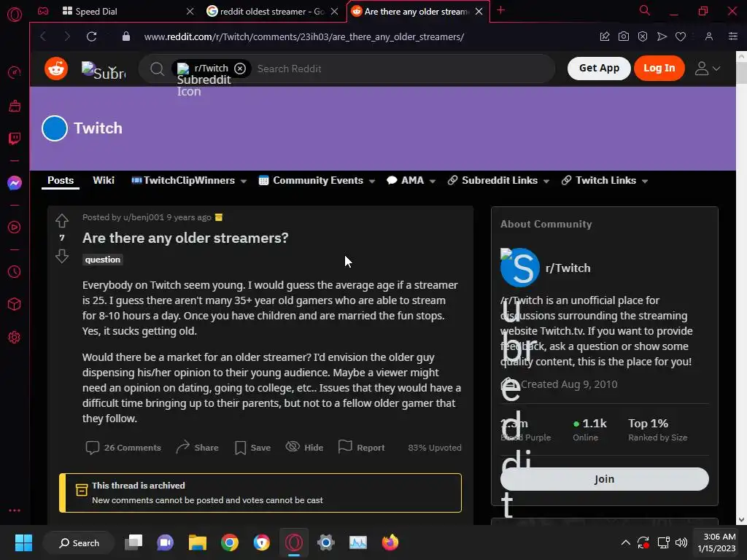Open the Twitch sidebar panel
Viewport: 747px width, 560px height.
(15, 139)
